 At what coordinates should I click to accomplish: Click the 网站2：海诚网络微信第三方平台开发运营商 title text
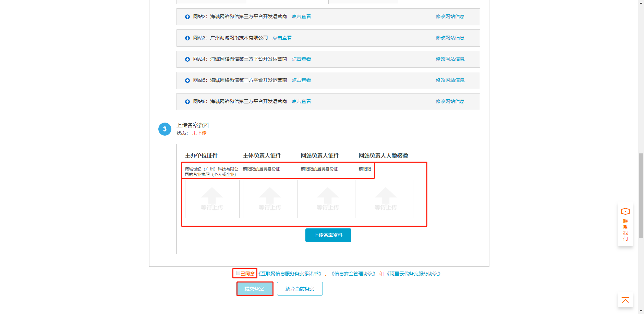240,16
